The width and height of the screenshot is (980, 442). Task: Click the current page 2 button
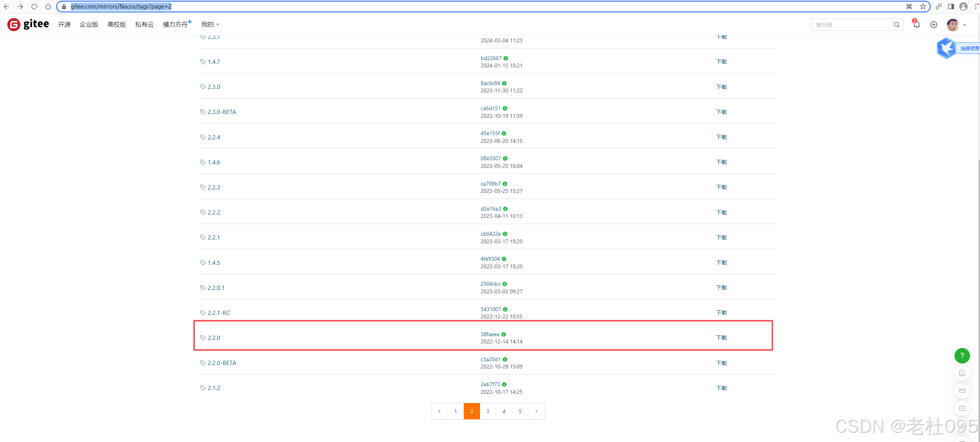click(x=472, y=411)
